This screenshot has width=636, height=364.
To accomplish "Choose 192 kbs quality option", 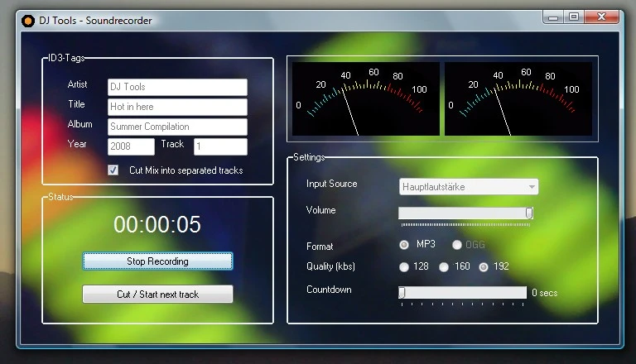I will click(484, 267).
